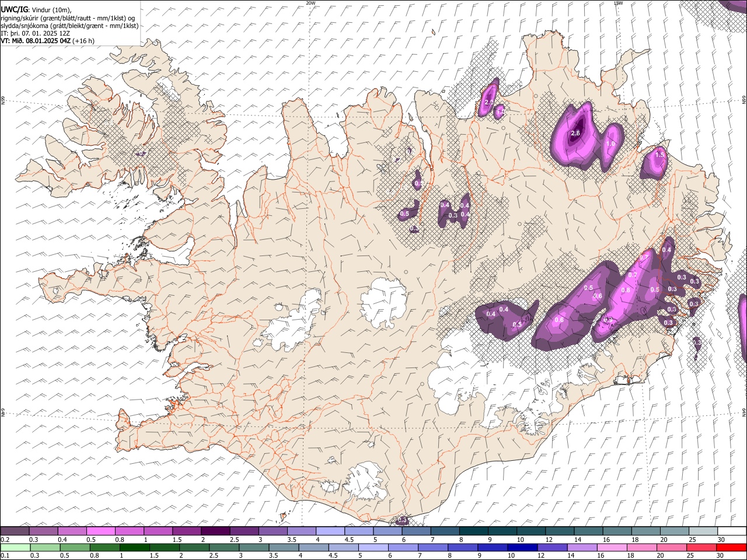Click the light lavender 4 swatch in upper legend
The height and width of the screenshot is (560, 747).
click(330, 531)
